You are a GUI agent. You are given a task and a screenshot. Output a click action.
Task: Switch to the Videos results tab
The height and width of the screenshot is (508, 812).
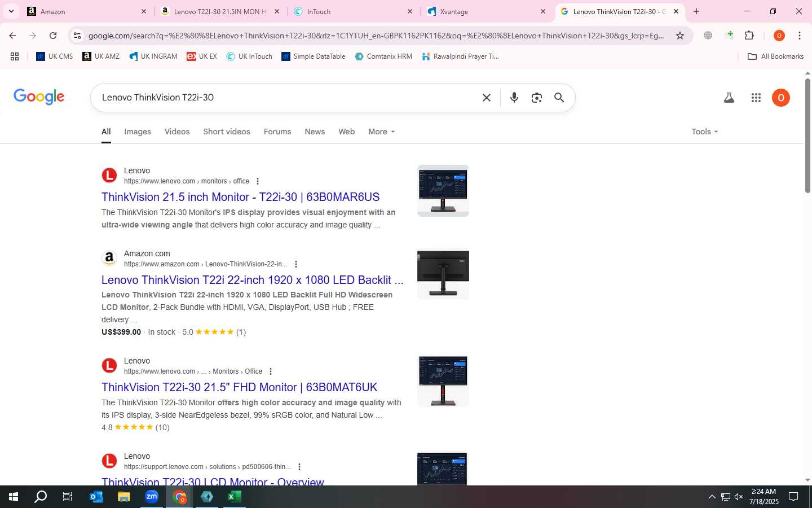coord(177,132)
